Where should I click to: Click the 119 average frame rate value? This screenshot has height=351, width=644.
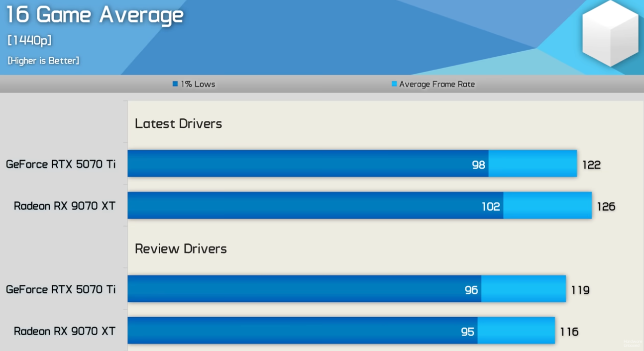pos(580,290)
